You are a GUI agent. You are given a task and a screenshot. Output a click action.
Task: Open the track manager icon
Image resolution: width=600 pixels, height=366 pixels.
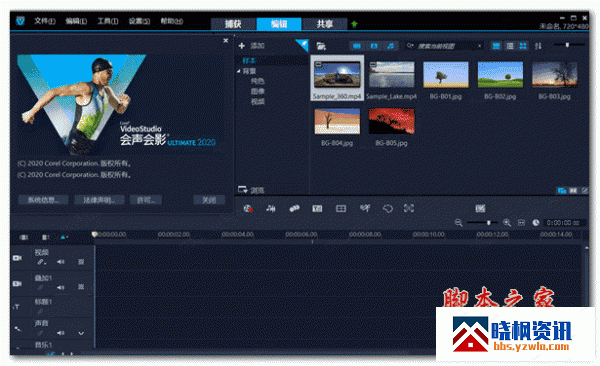45,238
